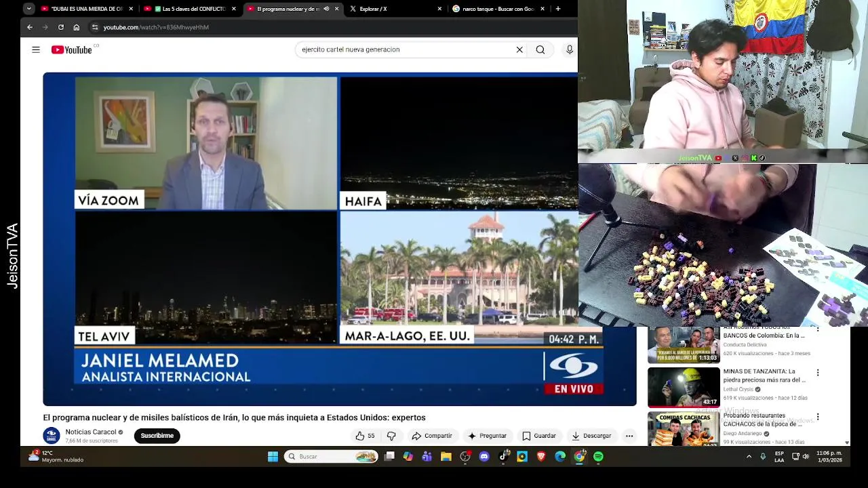Viewport: 868px width, 488px height.
Task: Click the Compartir share button
Action: click(432, 436)
